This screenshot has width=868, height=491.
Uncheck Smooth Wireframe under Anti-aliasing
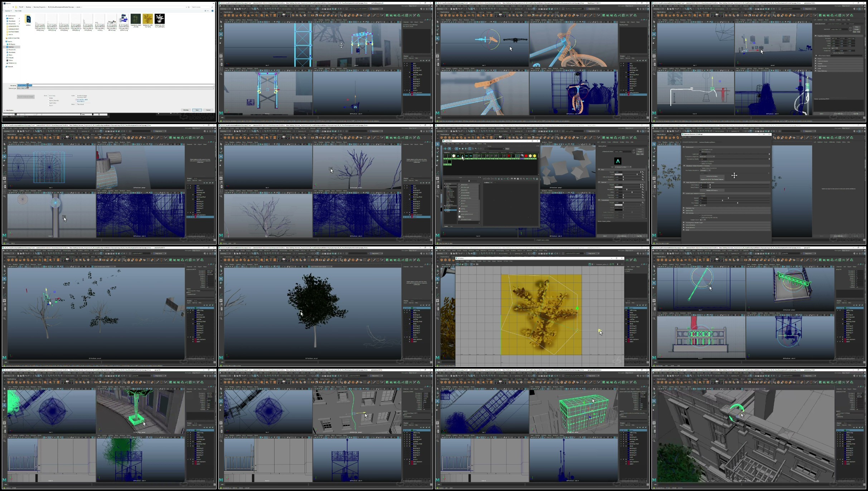(x=701, y=215)
